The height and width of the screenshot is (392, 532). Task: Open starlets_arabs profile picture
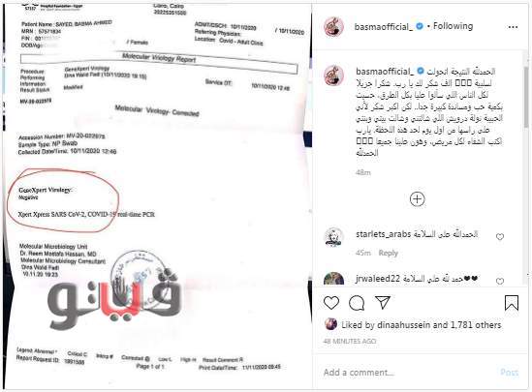point(334,237)
